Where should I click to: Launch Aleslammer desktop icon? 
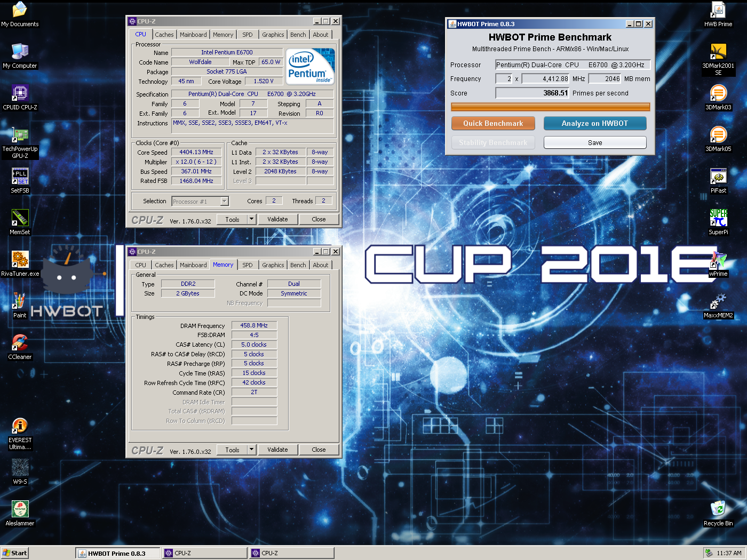pyautogui.click(x=20, y=514)
